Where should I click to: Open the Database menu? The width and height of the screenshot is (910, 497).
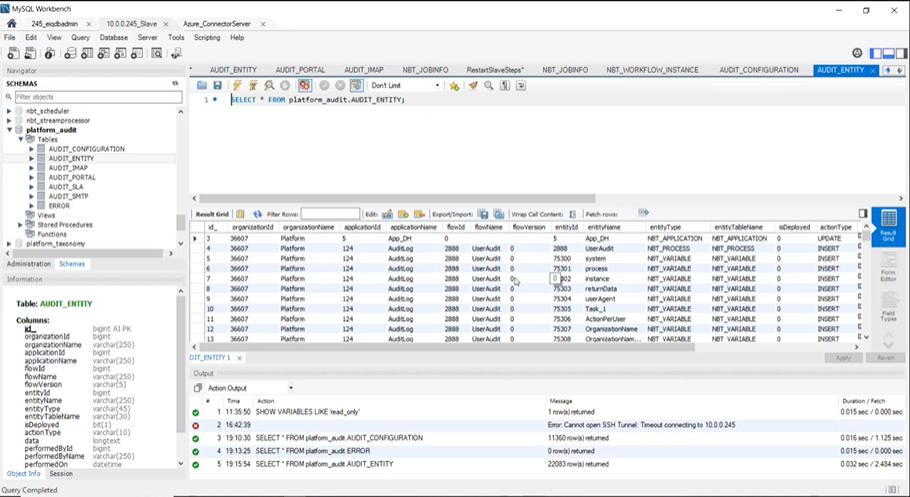[x=113, y=37]
